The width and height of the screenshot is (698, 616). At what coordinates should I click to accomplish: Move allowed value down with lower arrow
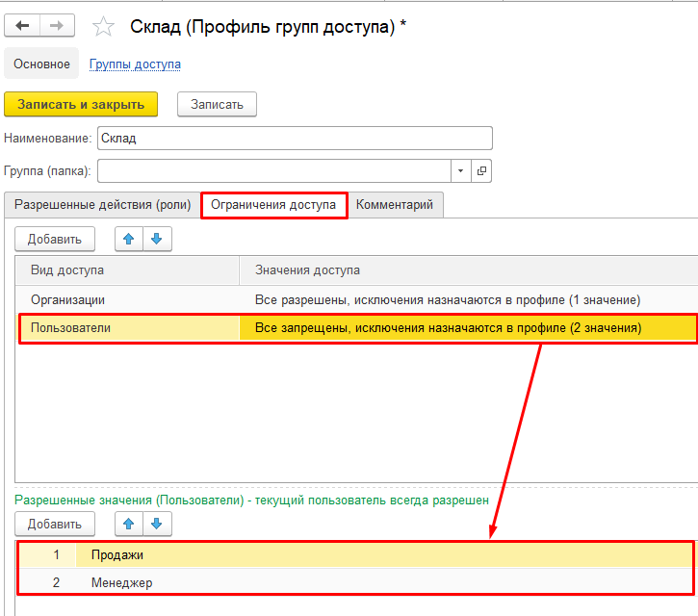click(157, 524)
